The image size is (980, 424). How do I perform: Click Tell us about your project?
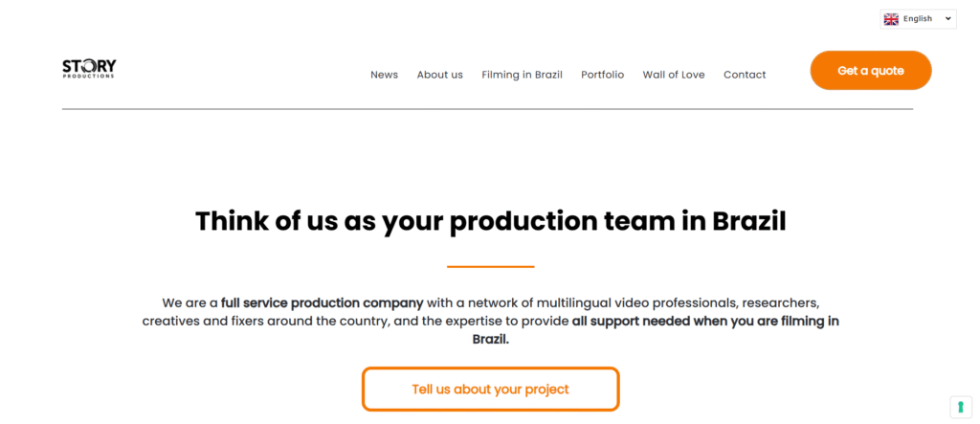(x=491, y=389)
